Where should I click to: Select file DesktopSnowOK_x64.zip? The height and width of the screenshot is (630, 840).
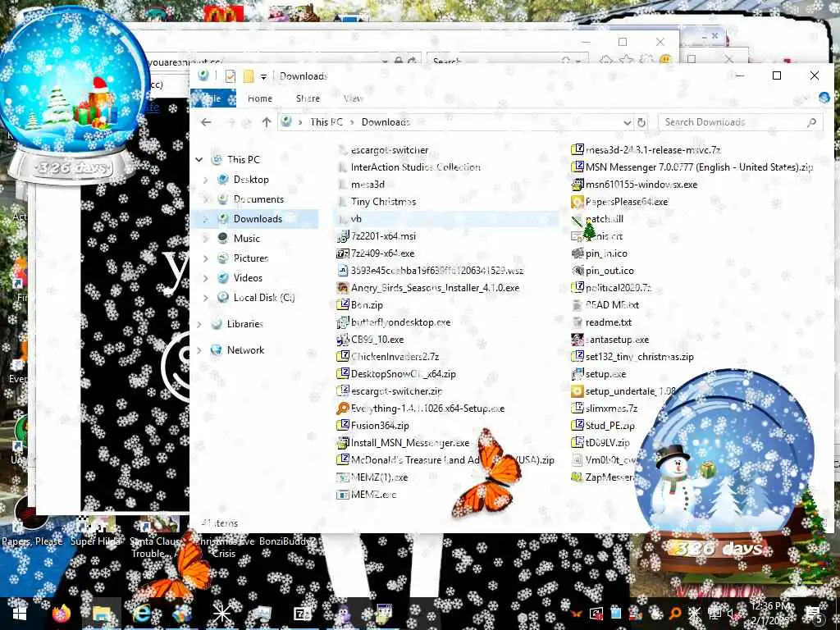[x=404, y=374]
